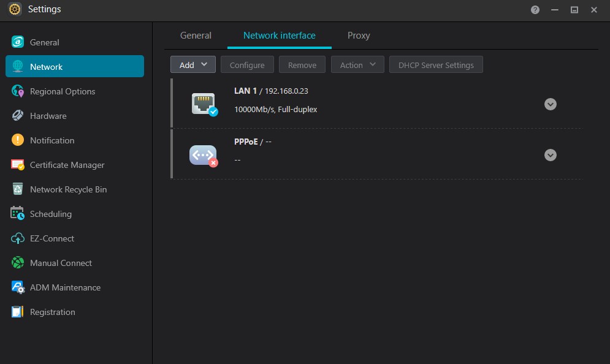The height and width of the screenshot is (364, 610).
Task: Open help with the question mark icon
Action: pos(535,10)
